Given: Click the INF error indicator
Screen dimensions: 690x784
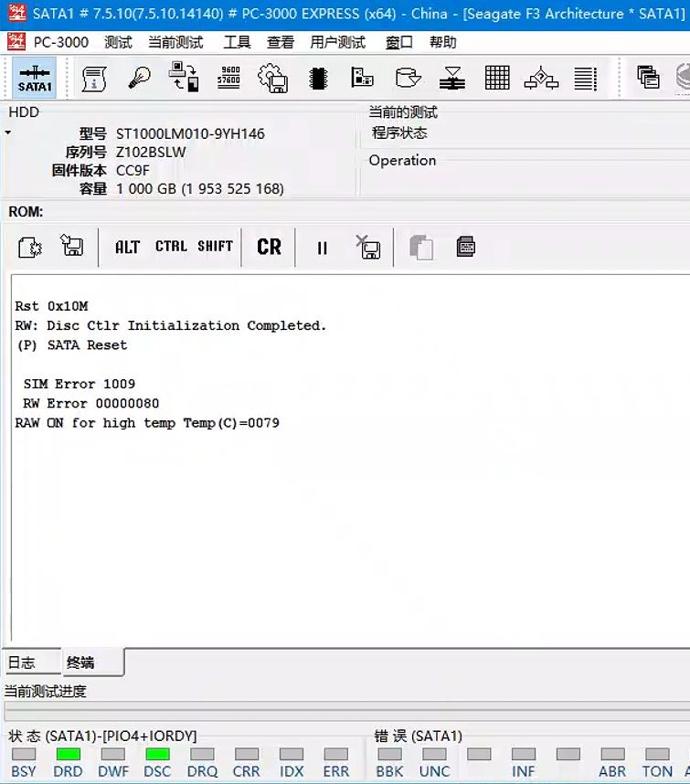Looking at the screenshot, I should point(524,754).
